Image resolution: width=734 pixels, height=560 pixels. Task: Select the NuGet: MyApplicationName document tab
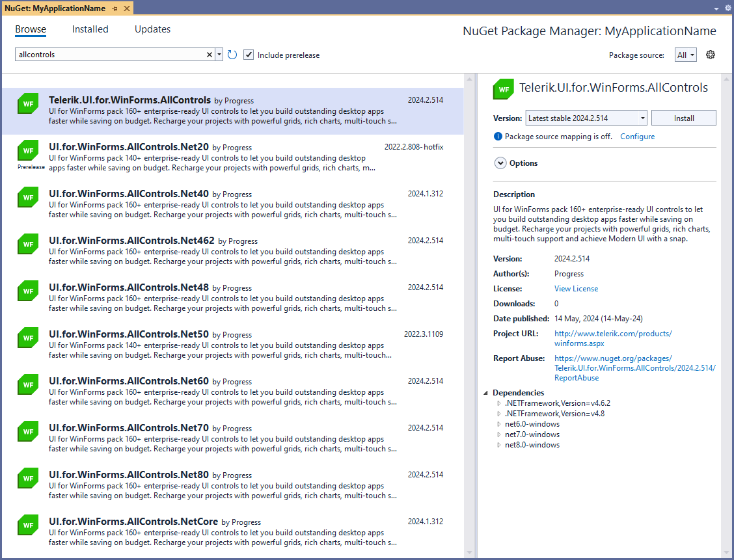[55, 8]
